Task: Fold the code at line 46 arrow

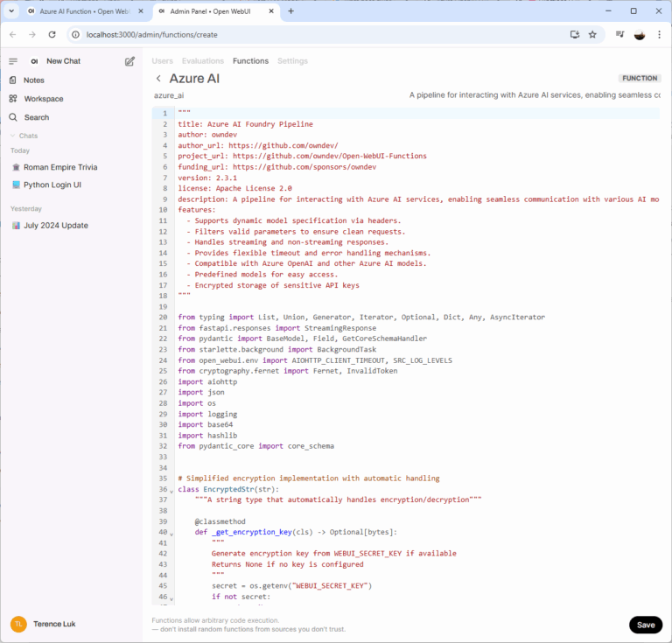Action: click(171, 599)
